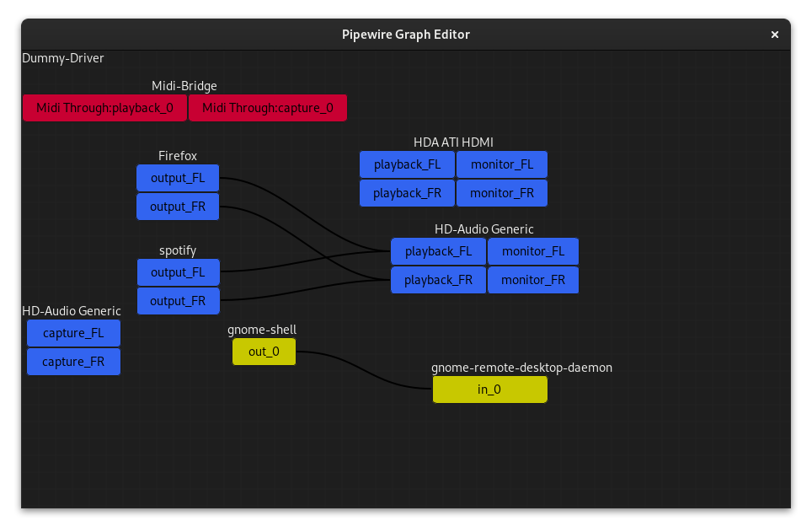Click HDA ATI HDMI playback_FR port
This screenshot has width=812, height=532.
407,193
